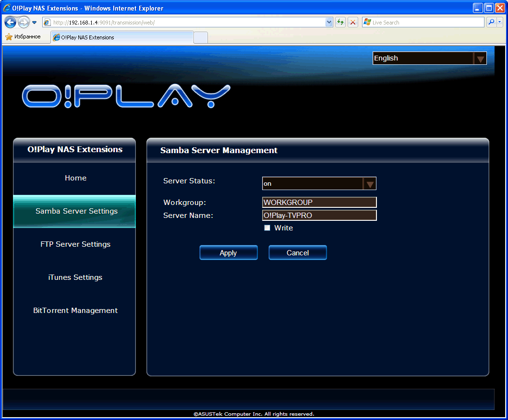Click the Workgroup text field
The height and width of the screenshot is (420, 508).
[x=319, y=203]
